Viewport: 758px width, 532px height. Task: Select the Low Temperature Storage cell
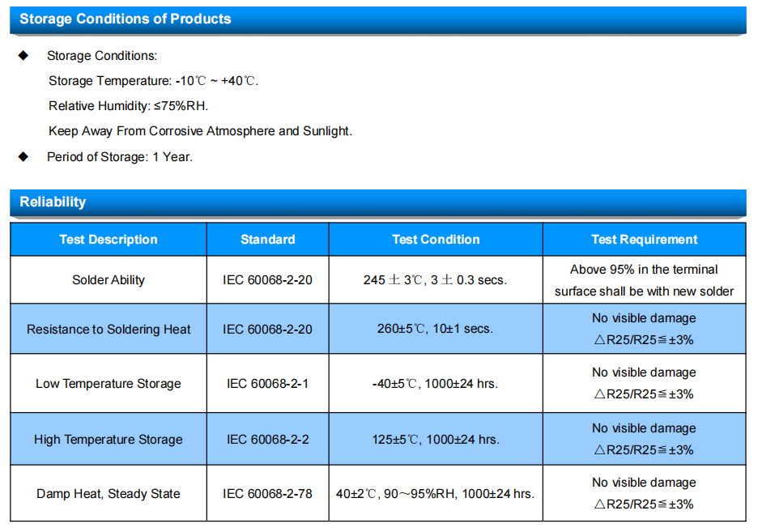pos(109,384)
